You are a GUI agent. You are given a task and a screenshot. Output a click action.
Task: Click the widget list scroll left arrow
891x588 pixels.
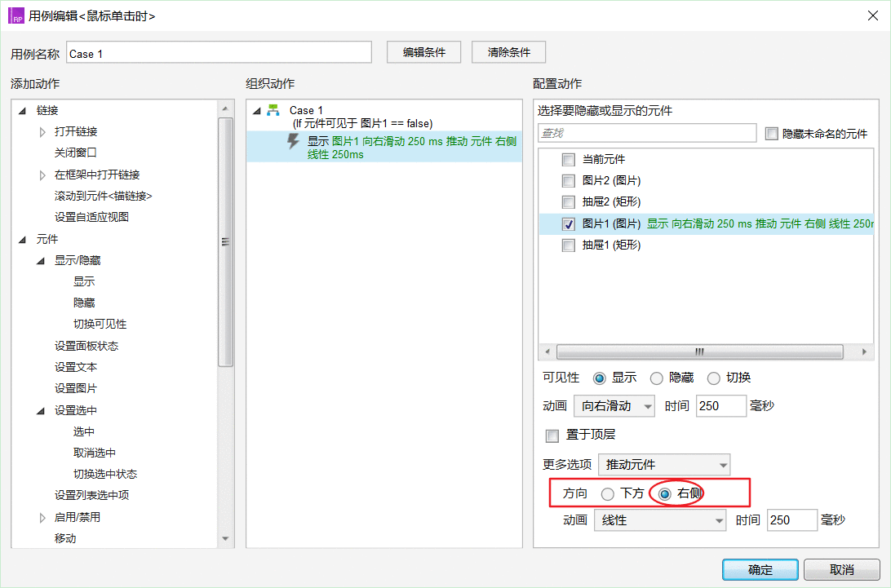[547, 352]
